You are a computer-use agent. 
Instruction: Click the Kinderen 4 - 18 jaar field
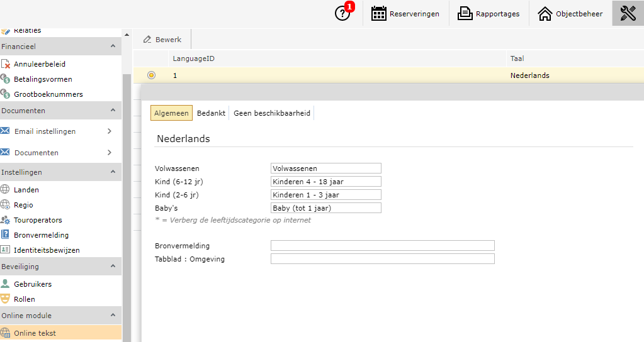click(x=326, y=181)
